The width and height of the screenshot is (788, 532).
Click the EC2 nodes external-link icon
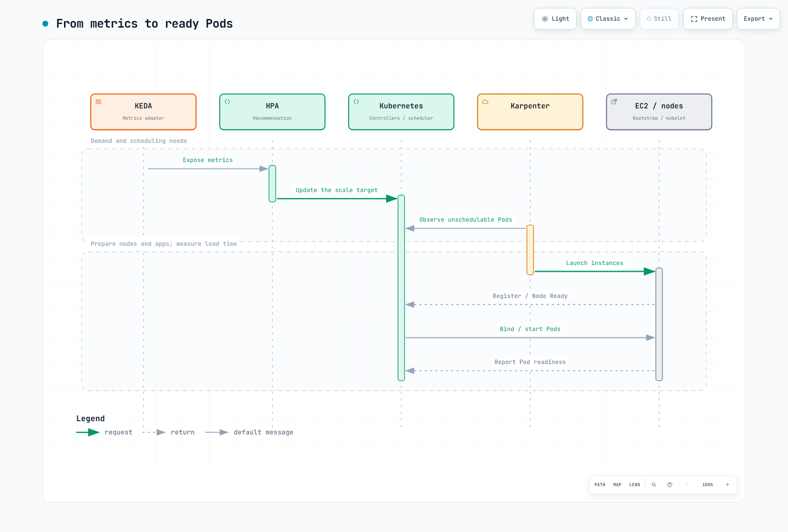tap(614, 101)
